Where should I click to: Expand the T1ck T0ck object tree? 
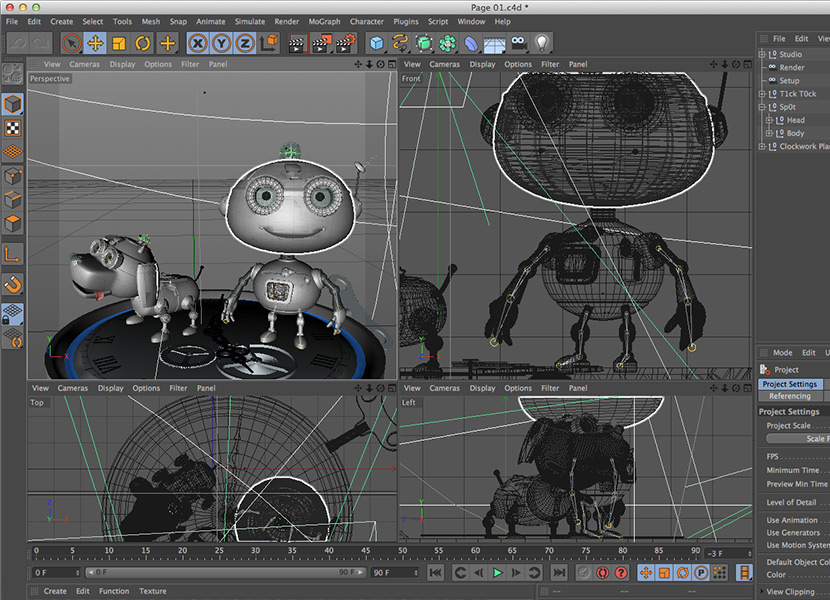pos(762,94)
